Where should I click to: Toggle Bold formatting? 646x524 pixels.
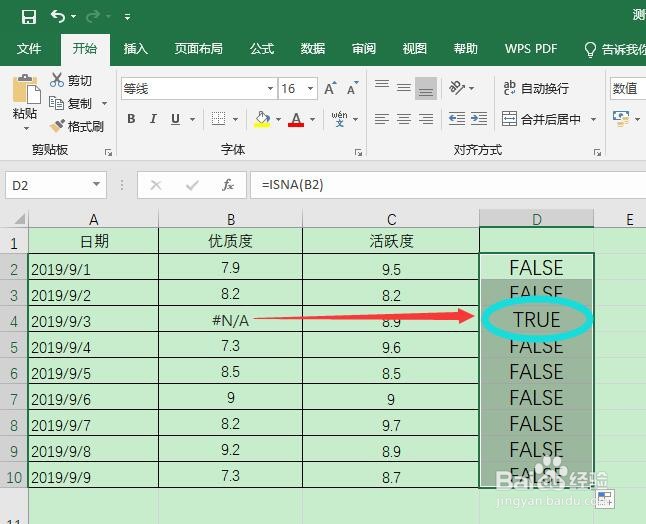(131, 119)
